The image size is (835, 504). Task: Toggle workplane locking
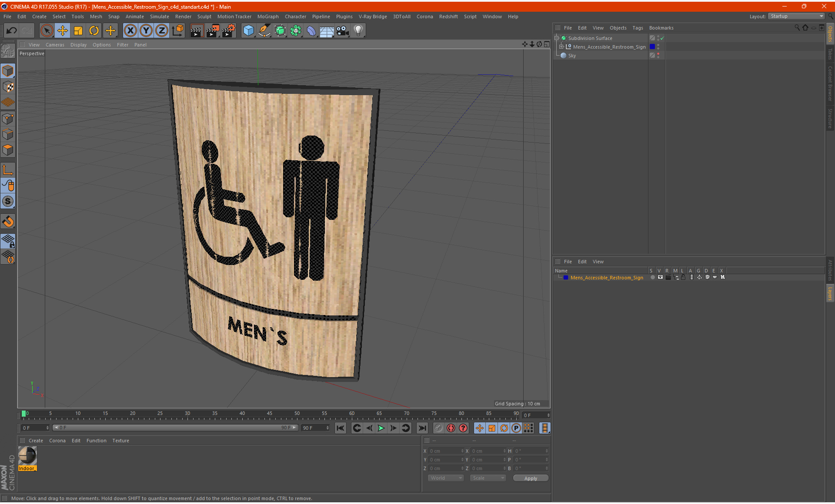tap(8, 241)
